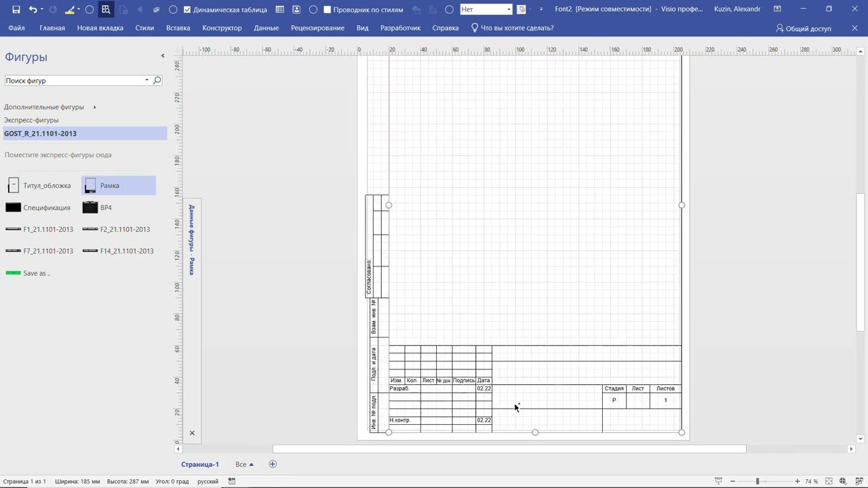Image resolution: width=868 pixels, height=488 pixels.
Task: Open the Данные ribbon tab
Action: click(x=267, y=28)
